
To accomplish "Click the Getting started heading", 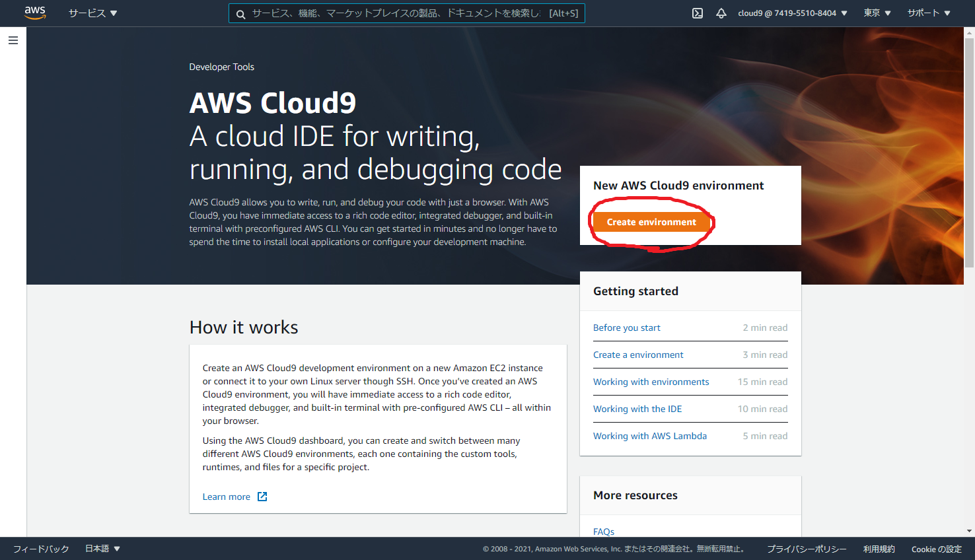I will (635, 291).
